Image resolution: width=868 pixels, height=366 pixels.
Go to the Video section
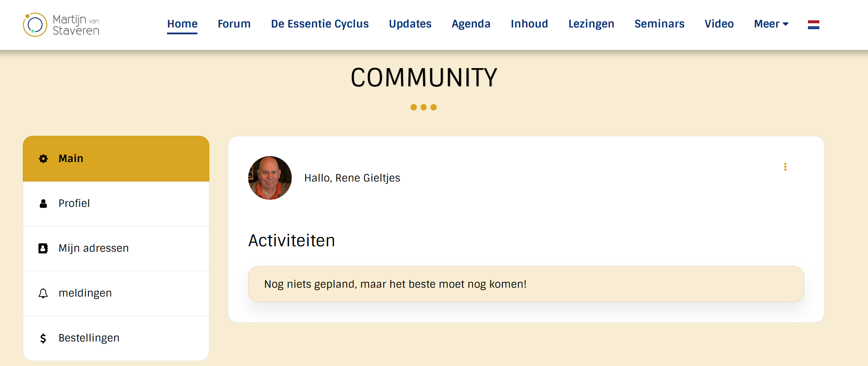click(719, 24)
